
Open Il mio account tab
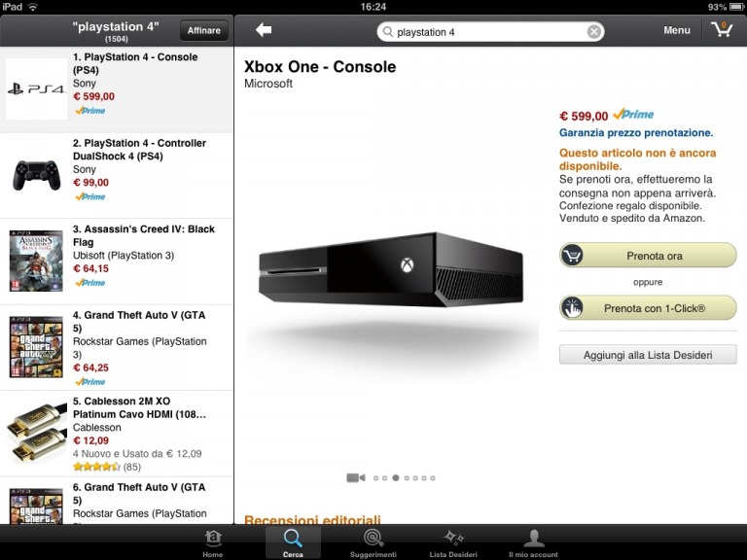click(533, 543)
